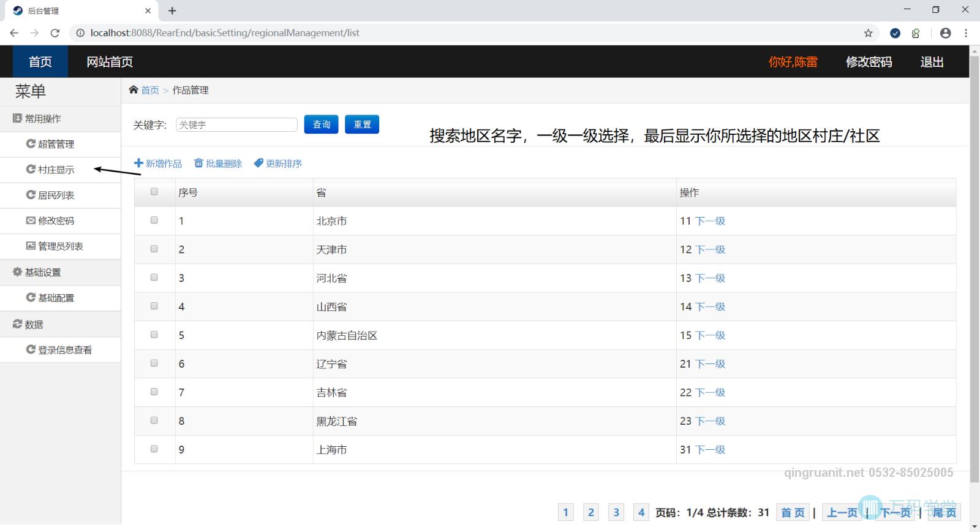This screenshot has height=532, width=980.
Task: Reload the page with refresh icon
Action: point(55,33)
